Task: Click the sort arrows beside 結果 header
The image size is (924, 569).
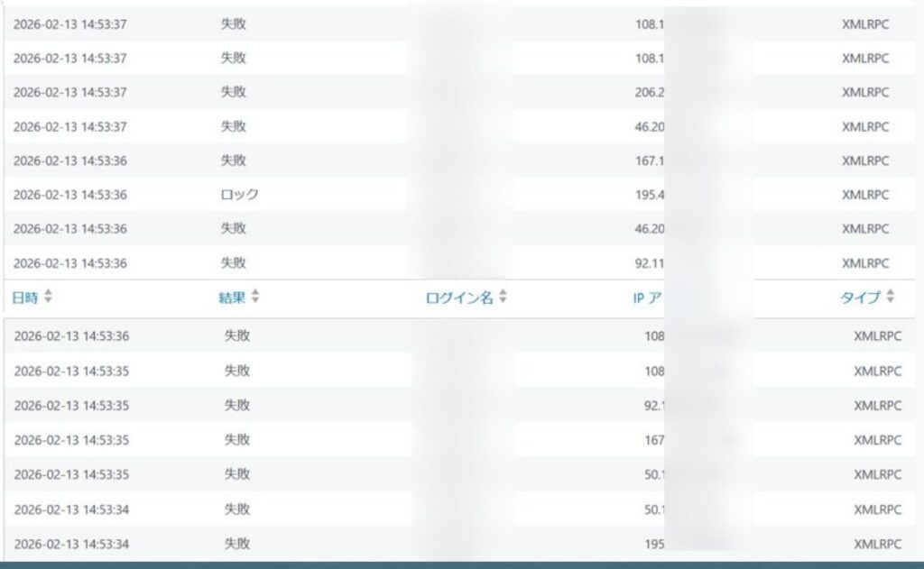Action: [255, 298]
